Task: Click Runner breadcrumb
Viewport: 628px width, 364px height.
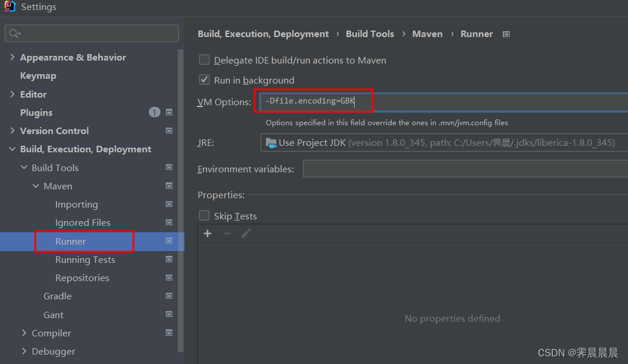Action: point(477,34)
